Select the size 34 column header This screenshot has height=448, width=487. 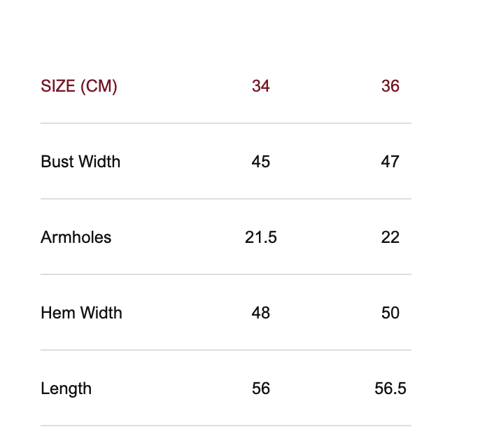point(261,86)
